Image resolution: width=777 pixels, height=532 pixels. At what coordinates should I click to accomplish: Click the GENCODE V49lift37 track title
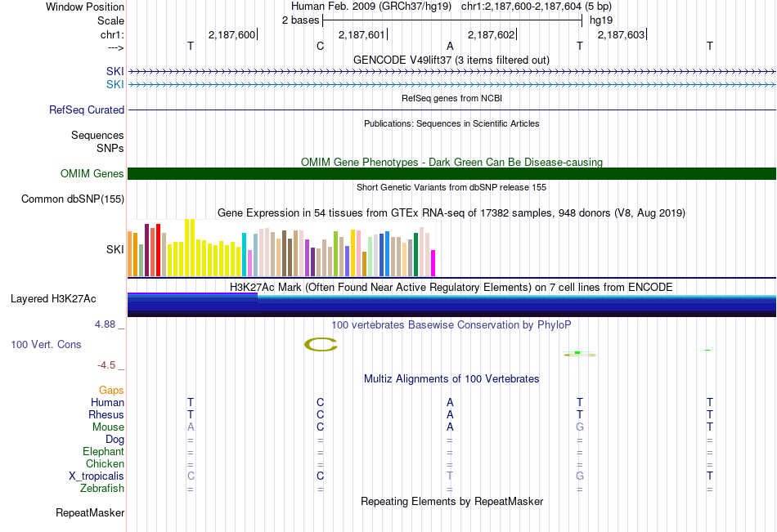click(x=451, y=60)
